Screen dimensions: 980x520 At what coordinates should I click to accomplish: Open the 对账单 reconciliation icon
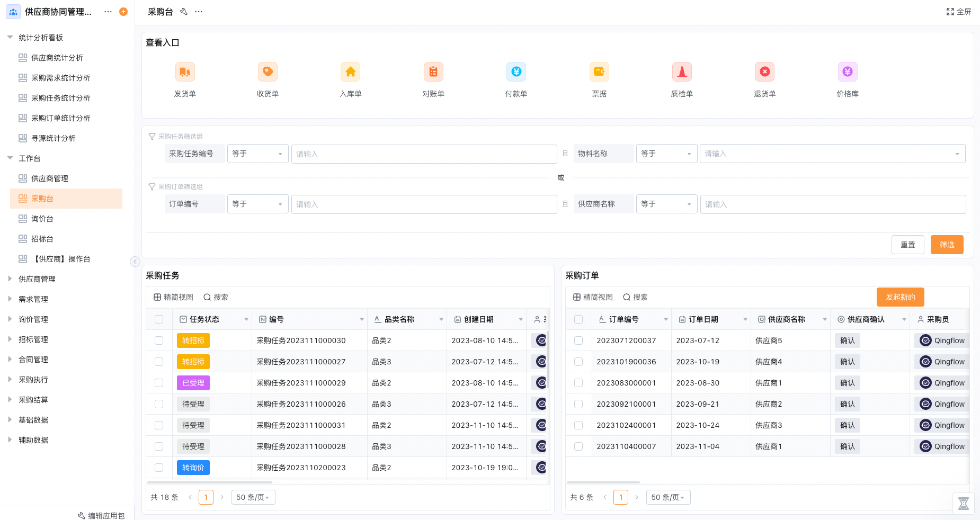click(433, 72)
